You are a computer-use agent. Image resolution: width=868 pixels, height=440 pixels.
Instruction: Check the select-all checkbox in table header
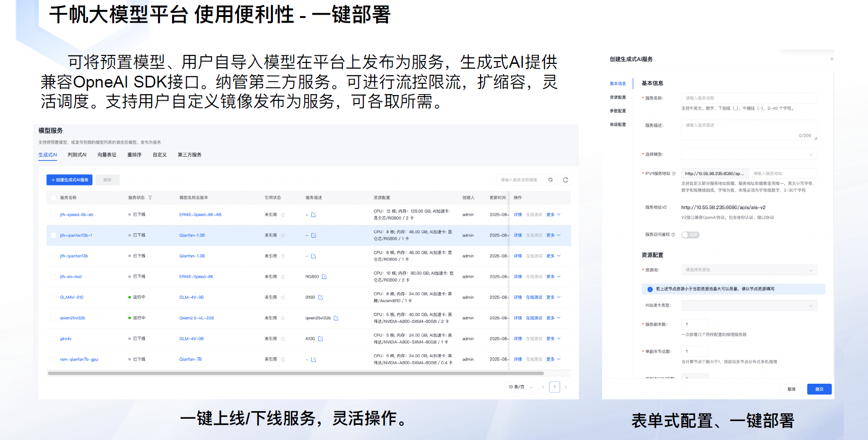[x=53, y=198]
